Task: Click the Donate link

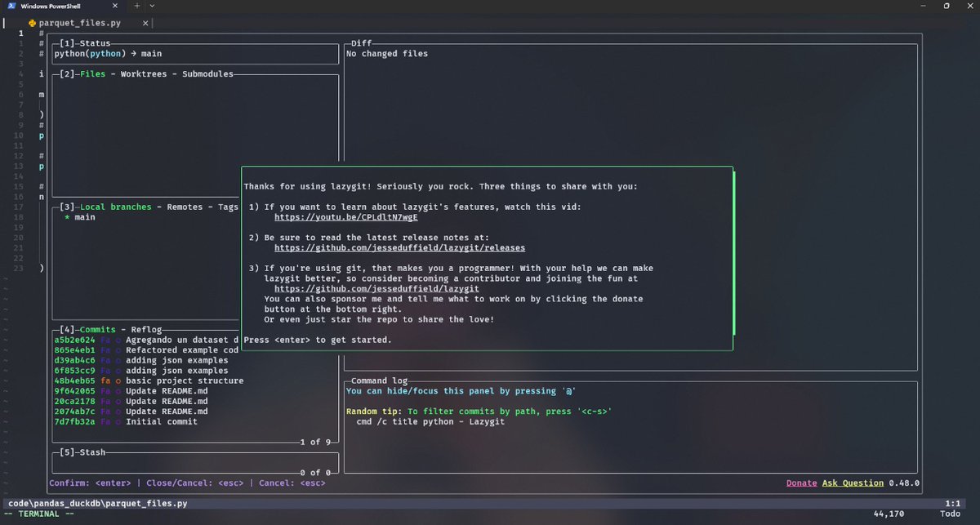Action: click(x=801, y=483)
